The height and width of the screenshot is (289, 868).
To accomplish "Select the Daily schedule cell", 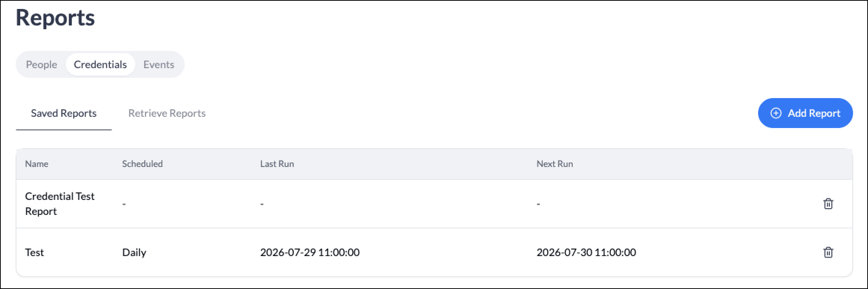I will pos(134,253).
